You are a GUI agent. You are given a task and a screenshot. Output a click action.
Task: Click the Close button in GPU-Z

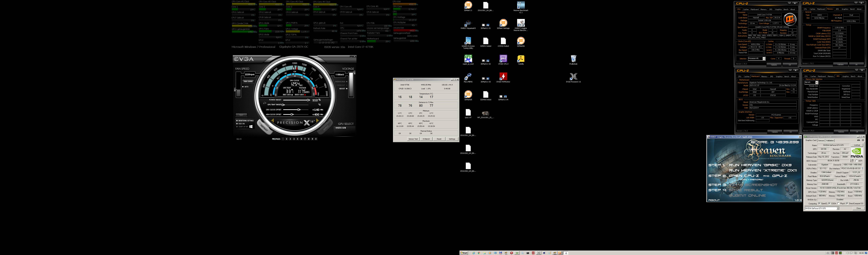click(x=859, y=208)
